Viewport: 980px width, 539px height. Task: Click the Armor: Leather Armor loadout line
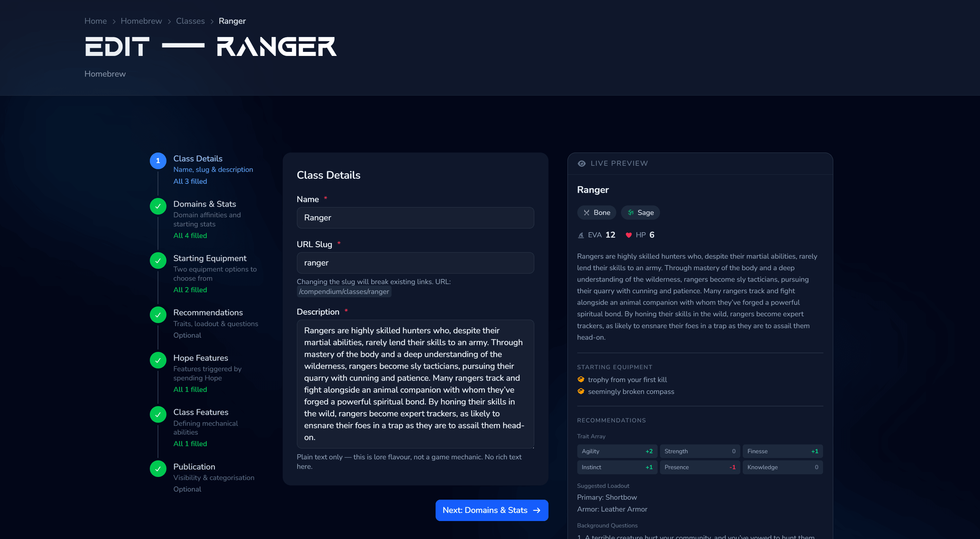[612, 509]
